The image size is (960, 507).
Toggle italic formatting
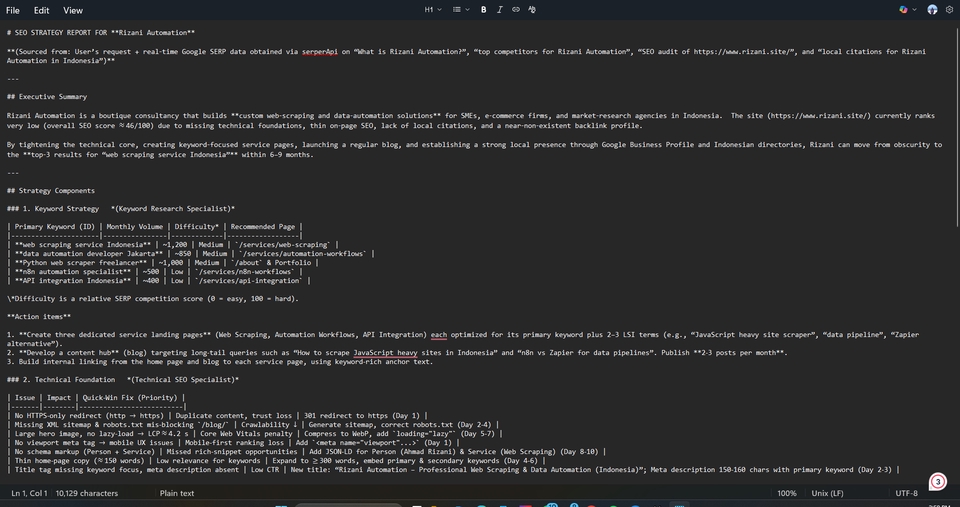click(x=500, y=10)
